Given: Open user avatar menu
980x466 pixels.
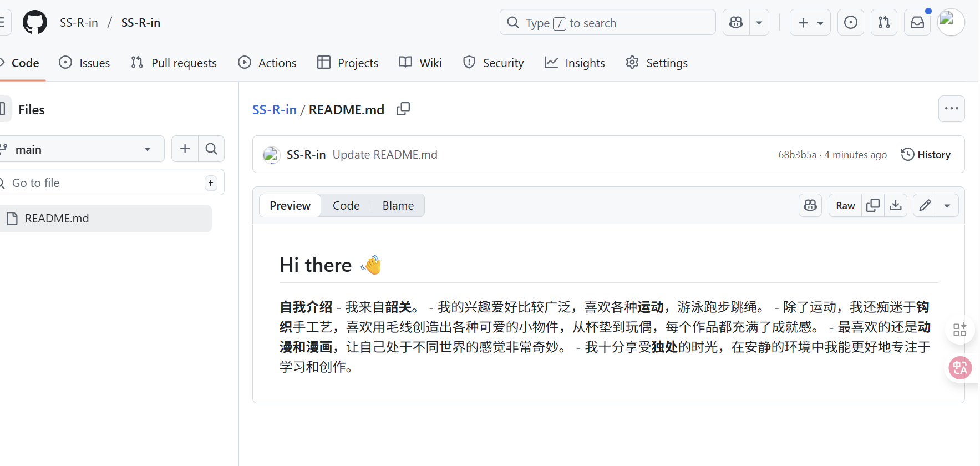Looking at the screenshot, I should click(x=951, y=23).
